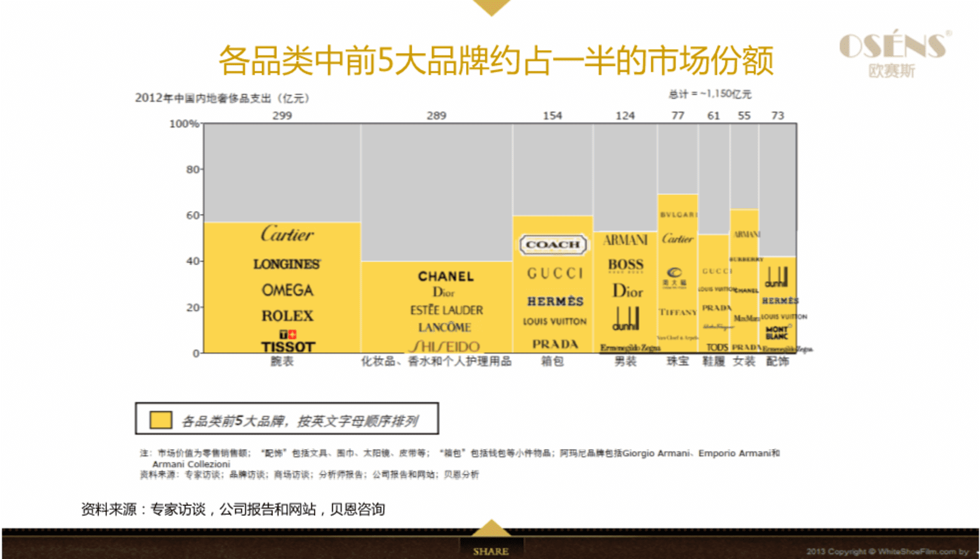Screen dimensions: 980x559
Task: Click the ROLEX brand logo
Action: (x=287, y=315)
